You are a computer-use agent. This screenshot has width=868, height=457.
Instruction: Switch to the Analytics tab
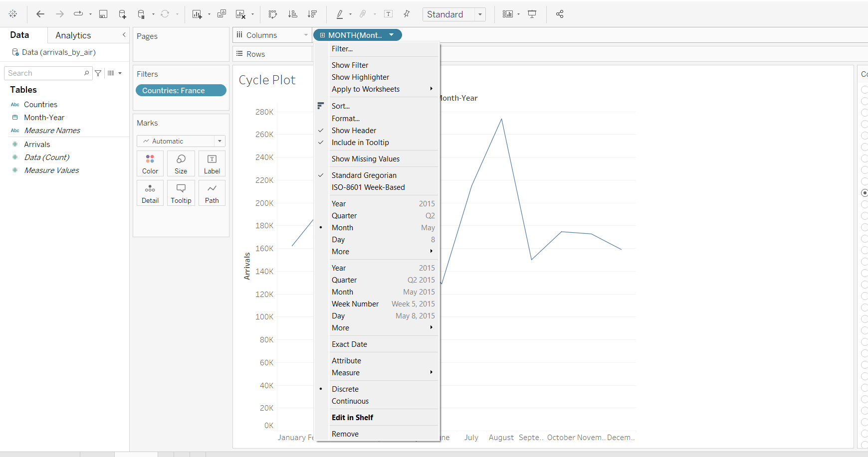(73, 35)
